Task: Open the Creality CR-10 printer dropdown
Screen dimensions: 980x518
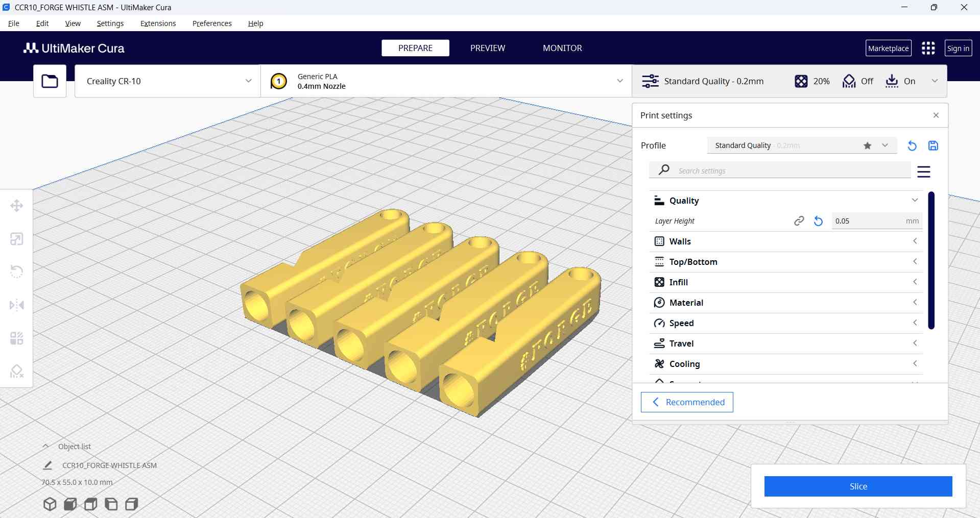Action: (168, 81)
